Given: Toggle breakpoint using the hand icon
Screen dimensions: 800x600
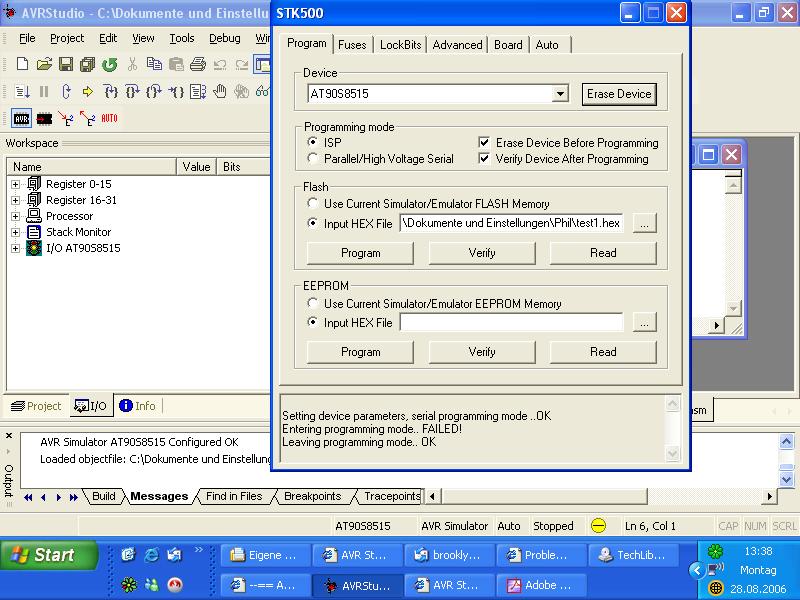Looking at the screenshot, I should click(220, 92).
